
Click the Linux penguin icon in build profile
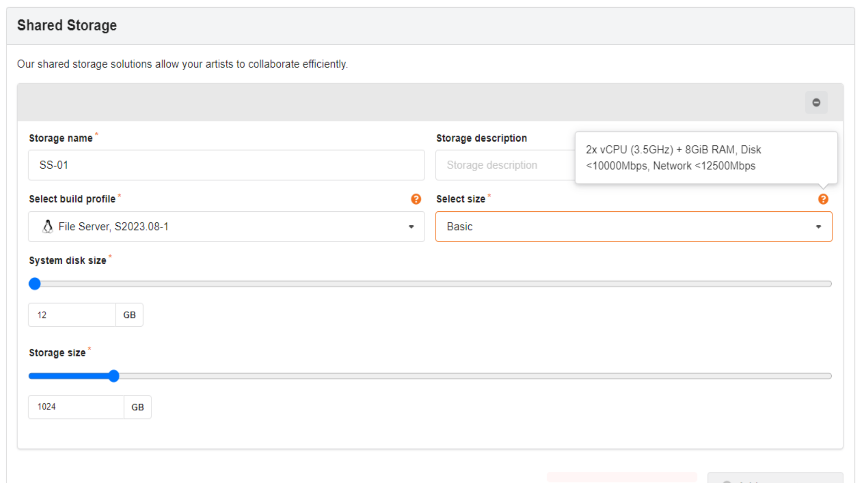pyautogui.click(x=48, y=226)
